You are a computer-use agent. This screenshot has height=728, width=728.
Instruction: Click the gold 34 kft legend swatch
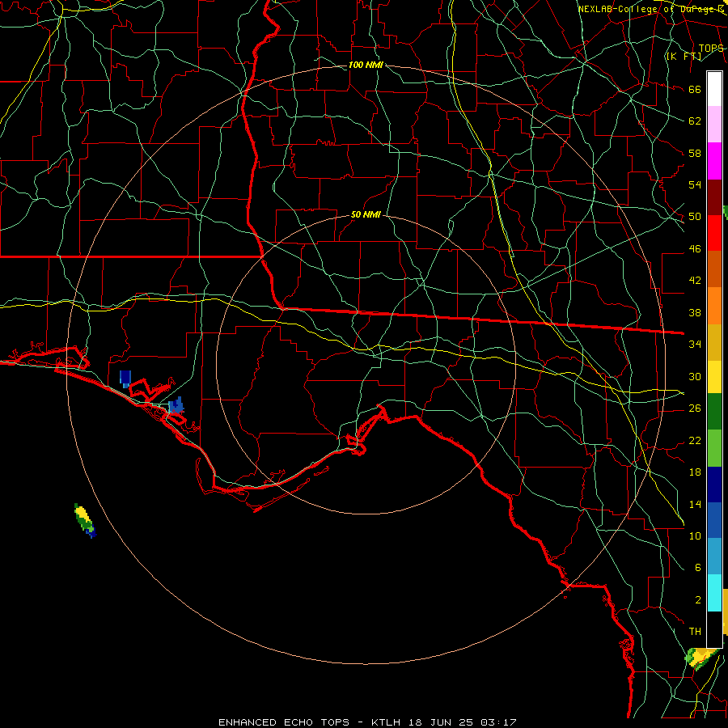click(x=714, y=341)
